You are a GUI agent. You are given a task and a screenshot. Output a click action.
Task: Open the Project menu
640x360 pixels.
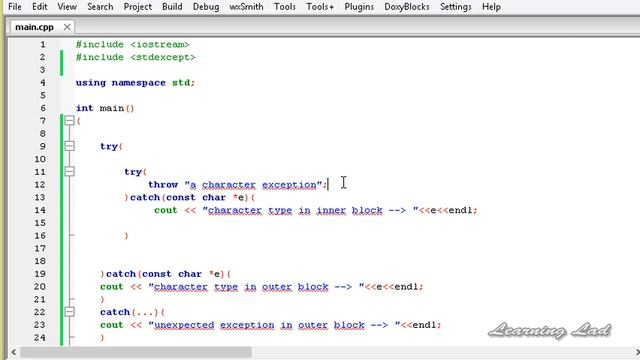[138, 7]
